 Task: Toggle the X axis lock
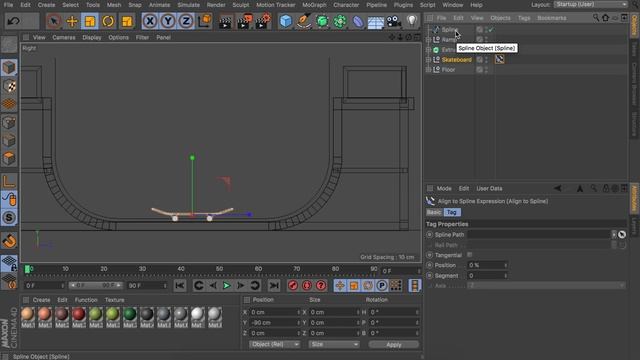click(x=150, y=21)
